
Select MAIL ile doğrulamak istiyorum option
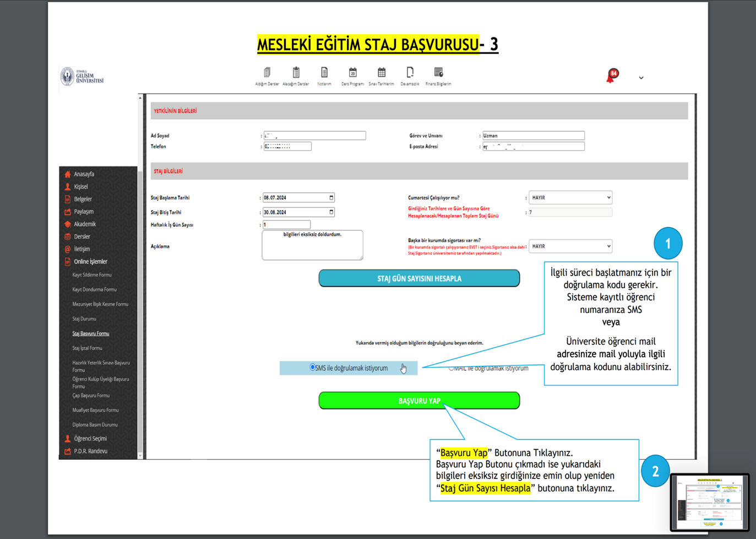452,368
